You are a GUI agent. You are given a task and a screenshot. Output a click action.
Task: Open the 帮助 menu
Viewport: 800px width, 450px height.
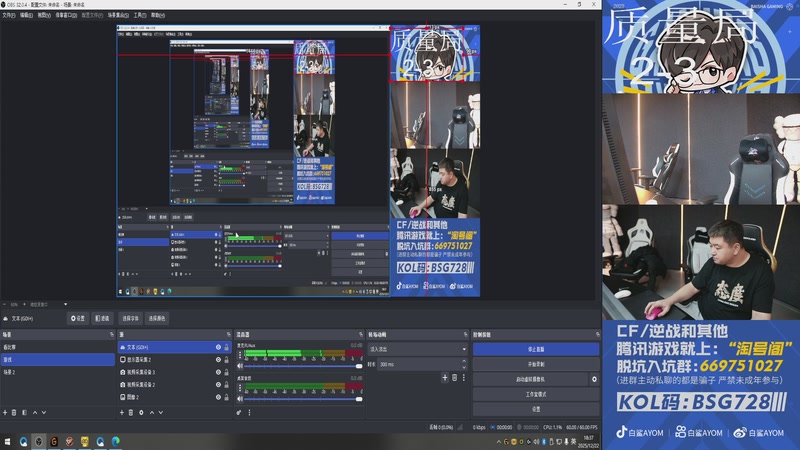pos(158,15)
